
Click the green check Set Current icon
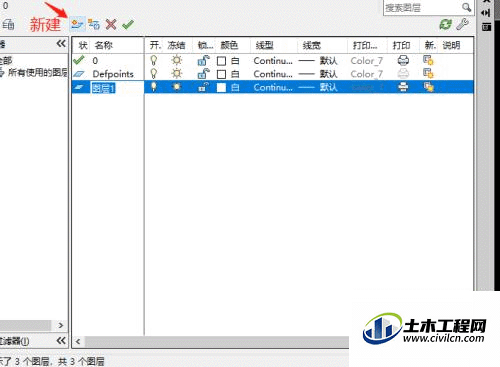click(128, 24)
